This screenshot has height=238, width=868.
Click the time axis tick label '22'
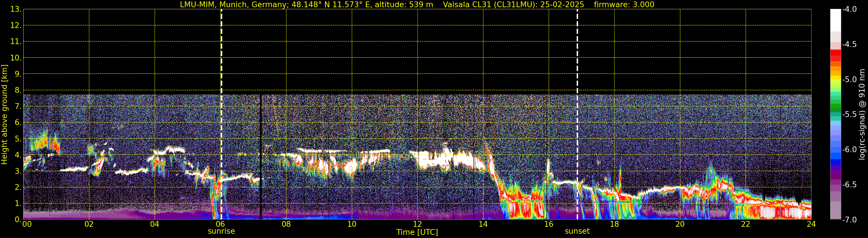click(746, 224)
